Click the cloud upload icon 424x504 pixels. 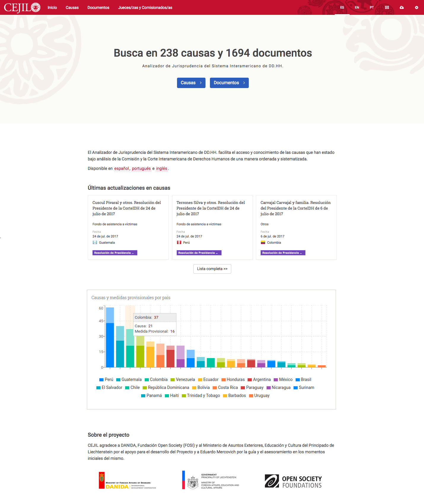(x=402, y=7)
